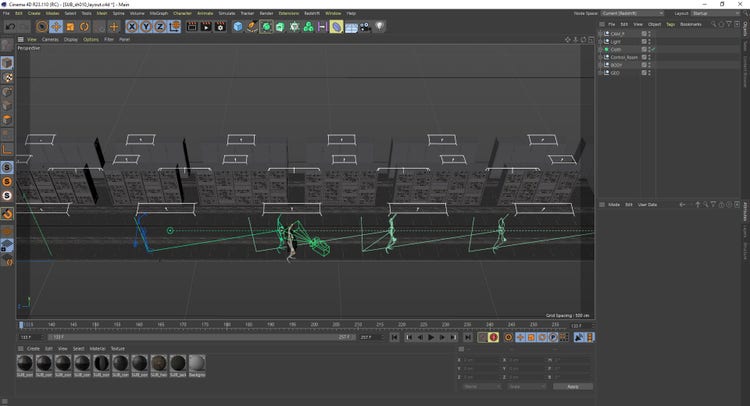Open the Node Space dropdown

[x=634, y=13]
